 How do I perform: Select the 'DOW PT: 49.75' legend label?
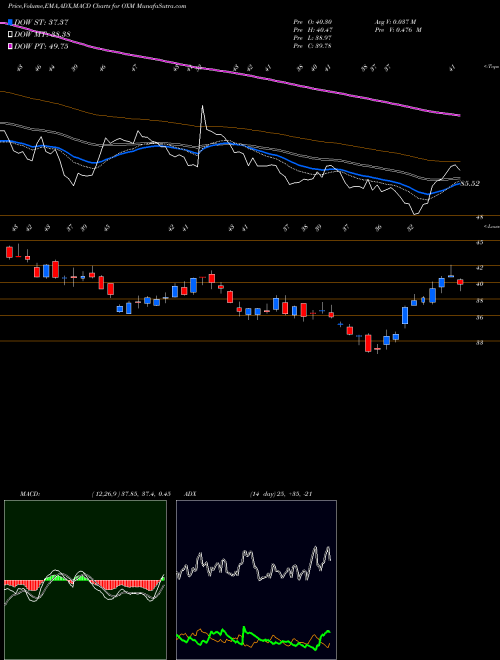tap(41, 47)
